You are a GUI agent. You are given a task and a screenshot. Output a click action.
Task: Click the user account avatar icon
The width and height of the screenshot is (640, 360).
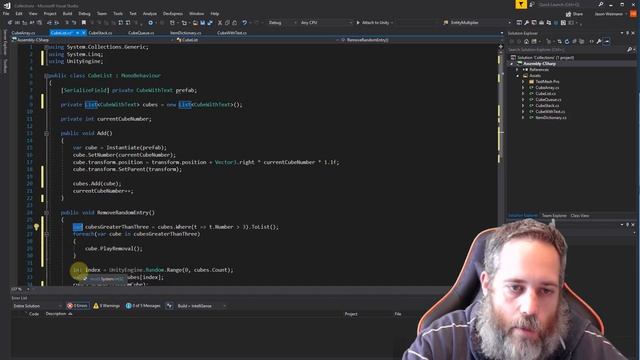pos(633,14)
